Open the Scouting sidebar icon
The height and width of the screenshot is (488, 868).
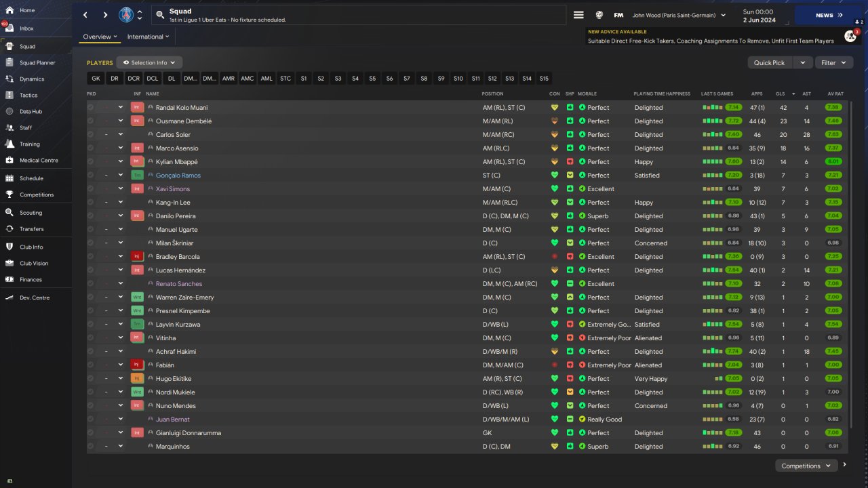9,212
